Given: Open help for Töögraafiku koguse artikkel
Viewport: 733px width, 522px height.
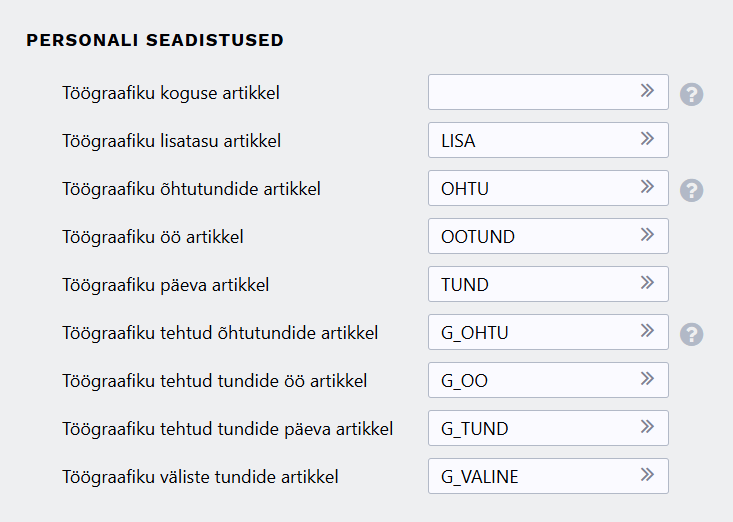Looking at the screenshot, I should (691, 94).
